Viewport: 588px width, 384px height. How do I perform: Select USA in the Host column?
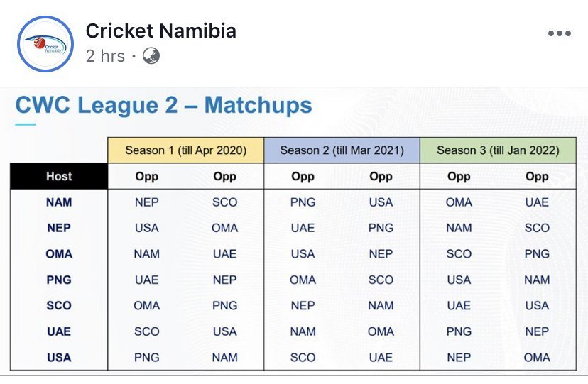coord(59,357)
